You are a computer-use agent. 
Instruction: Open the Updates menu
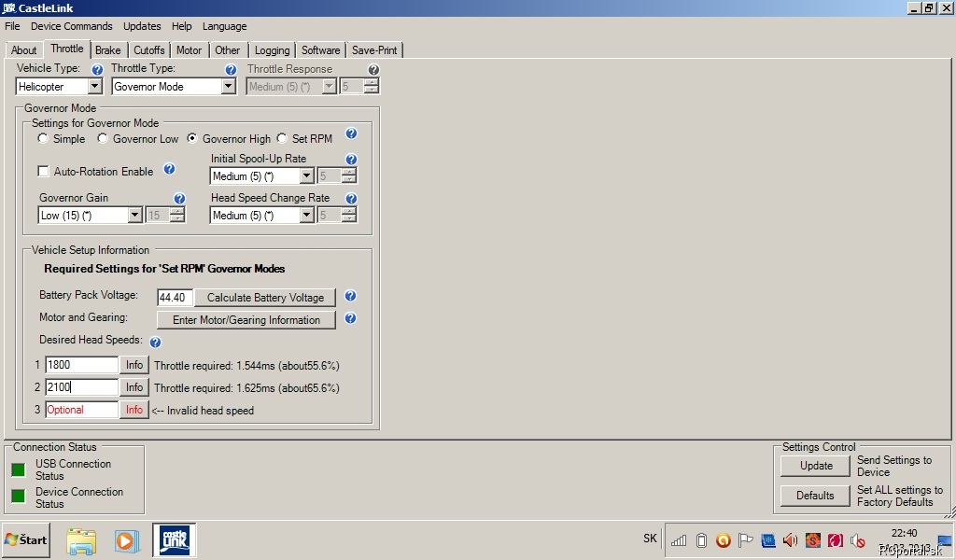click(x=142, y=26)
